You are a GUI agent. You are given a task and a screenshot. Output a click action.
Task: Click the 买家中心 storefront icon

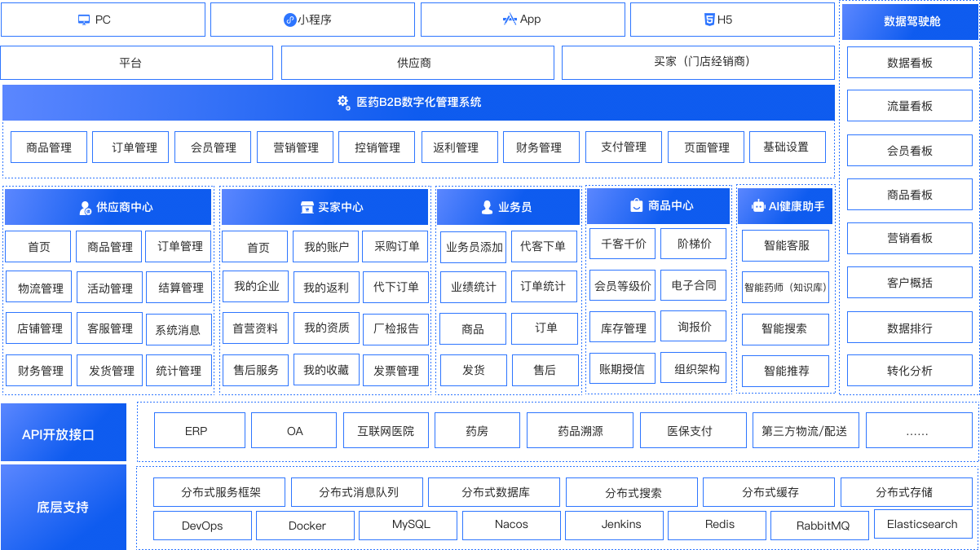coord(307,208)
